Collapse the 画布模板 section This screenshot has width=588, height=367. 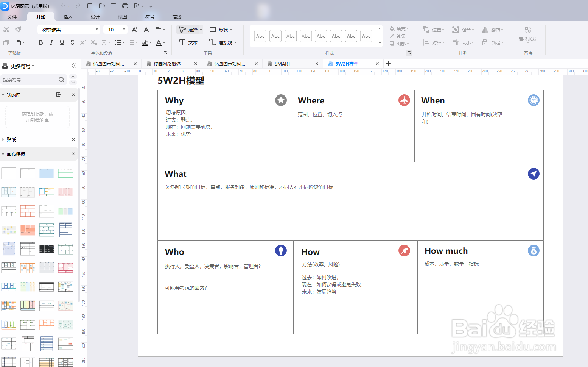(3, 154)
